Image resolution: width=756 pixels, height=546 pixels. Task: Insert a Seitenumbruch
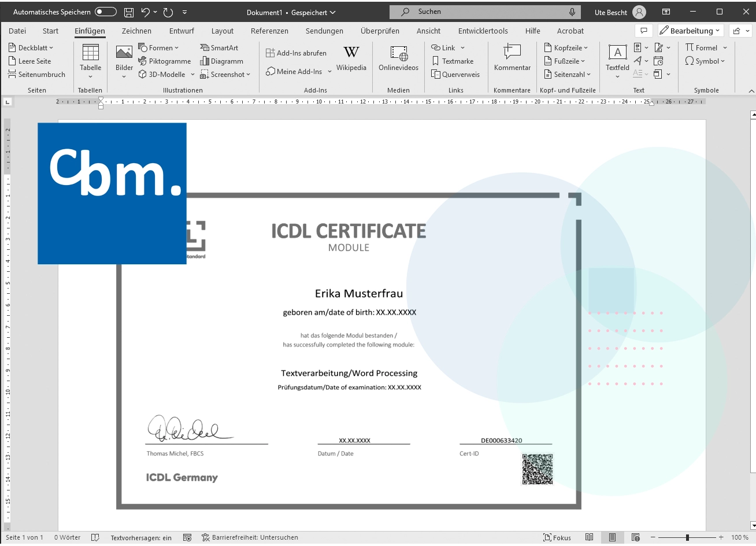(36, 75)
